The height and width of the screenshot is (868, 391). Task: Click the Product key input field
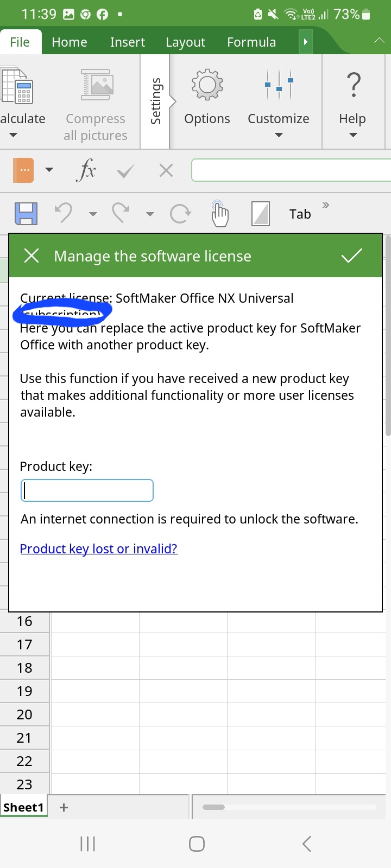[x=87, y=490]
